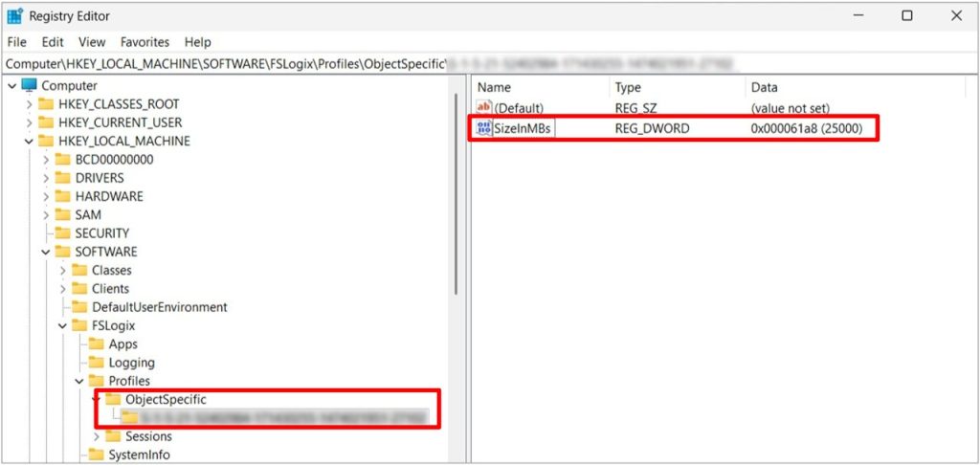This screenshot has width=980, height=465.
Task: Open the Edit menu
Action: point(53,42)
